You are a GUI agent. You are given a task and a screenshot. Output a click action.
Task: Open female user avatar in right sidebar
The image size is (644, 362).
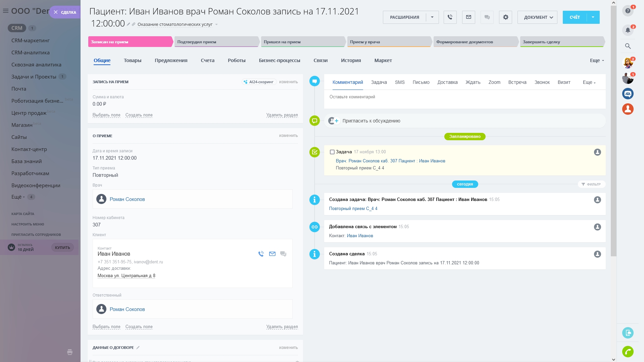tap(628, 62)
